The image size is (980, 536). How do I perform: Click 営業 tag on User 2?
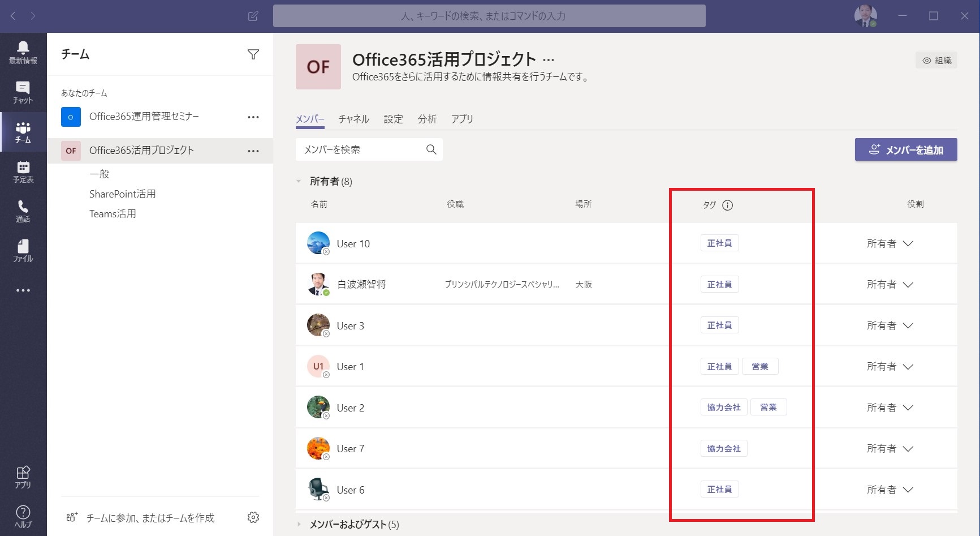769,408
